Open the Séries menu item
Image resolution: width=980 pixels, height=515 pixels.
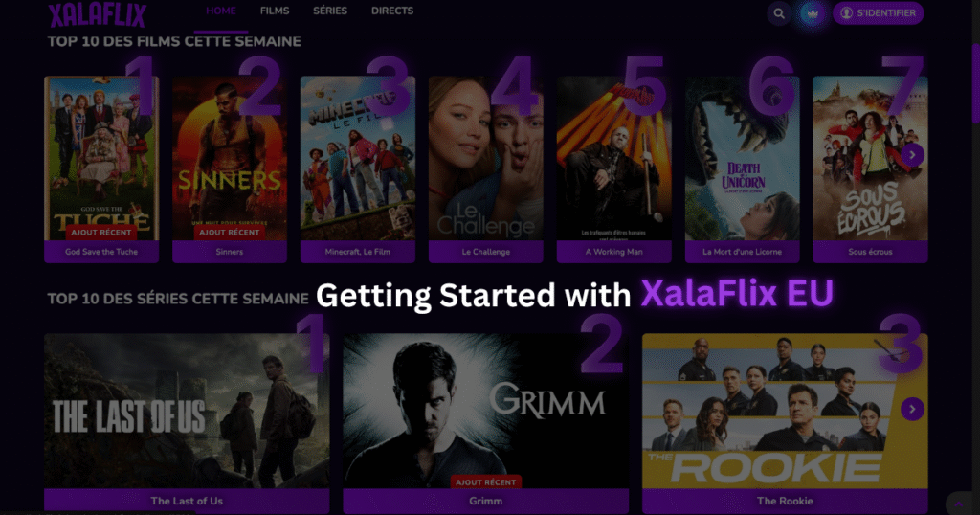click(x=330, y=11)
